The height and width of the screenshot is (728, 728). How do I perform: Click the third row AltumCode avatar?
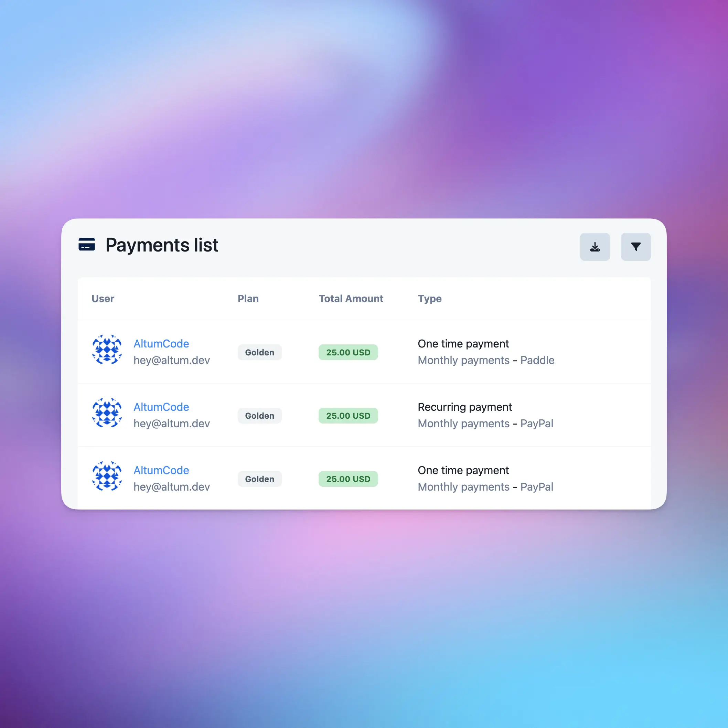[x=107, y=476]
